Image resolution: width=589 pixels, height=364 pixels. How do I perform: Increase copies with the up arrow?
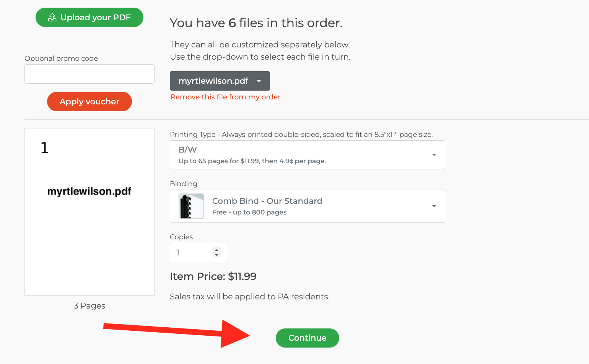(217, 250)
